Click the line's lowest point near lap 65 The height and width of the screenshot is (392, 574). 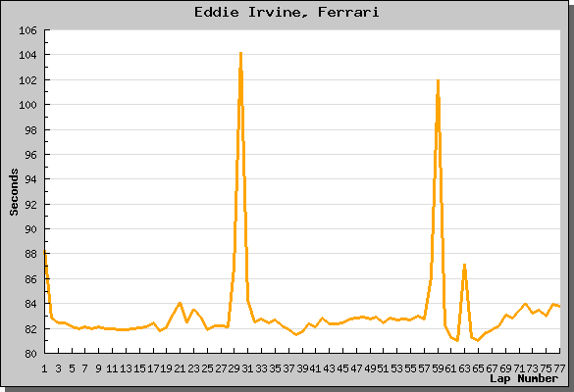coord(478,340)
